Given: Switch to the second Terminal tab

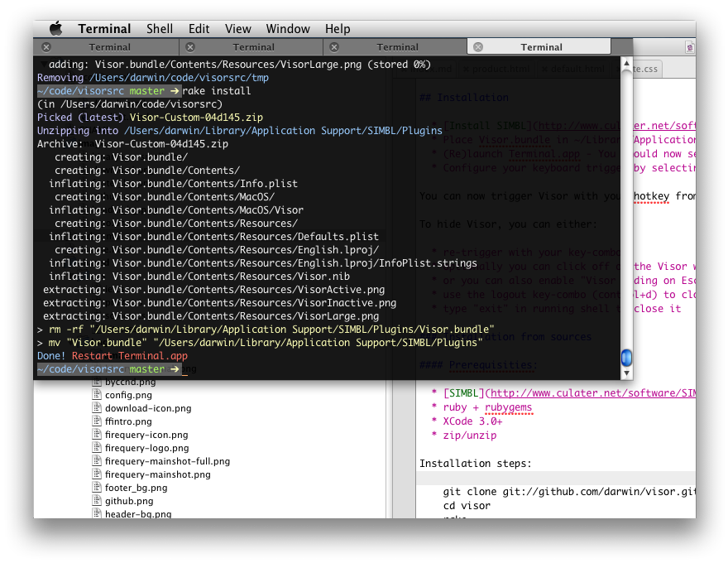Looking at the screenshot, I should coord(253,47).
